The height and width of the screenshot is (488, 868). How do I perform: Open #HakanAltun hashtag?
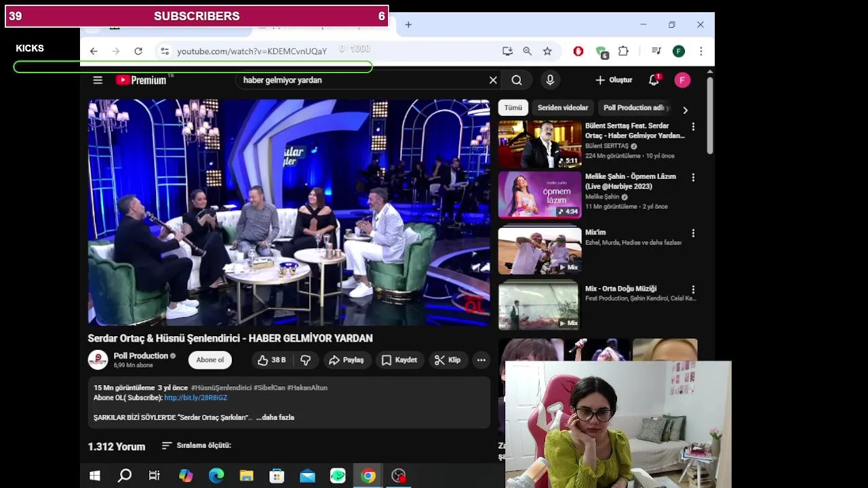pyautogui.click(x=307, y=388)
